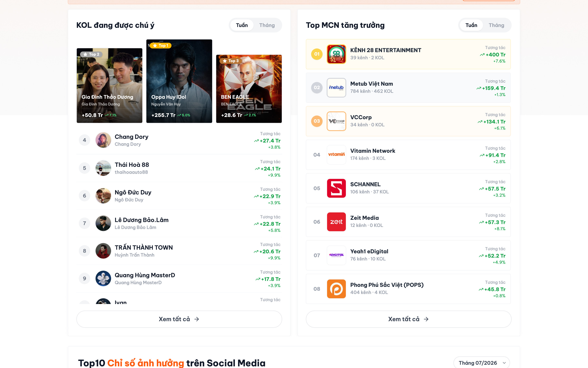Click the Phong Phú Sắc Việt (POPS) name
Screen dimensions: 588x368
pos(387,285)
